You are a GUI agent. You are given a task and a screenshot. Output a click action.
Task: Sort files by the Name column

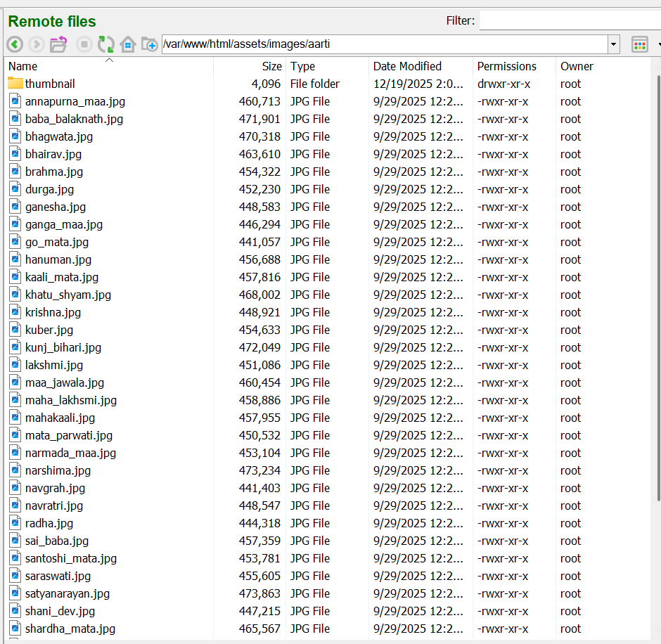coord(109,66)
